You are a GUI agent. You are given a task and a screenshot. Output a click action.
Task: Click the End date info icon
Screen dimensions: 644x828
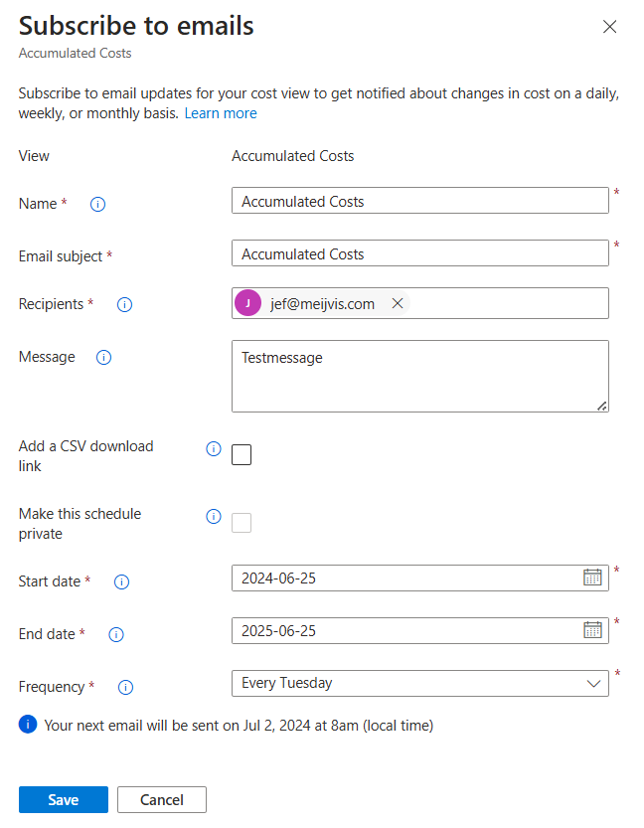click(116, 634)
